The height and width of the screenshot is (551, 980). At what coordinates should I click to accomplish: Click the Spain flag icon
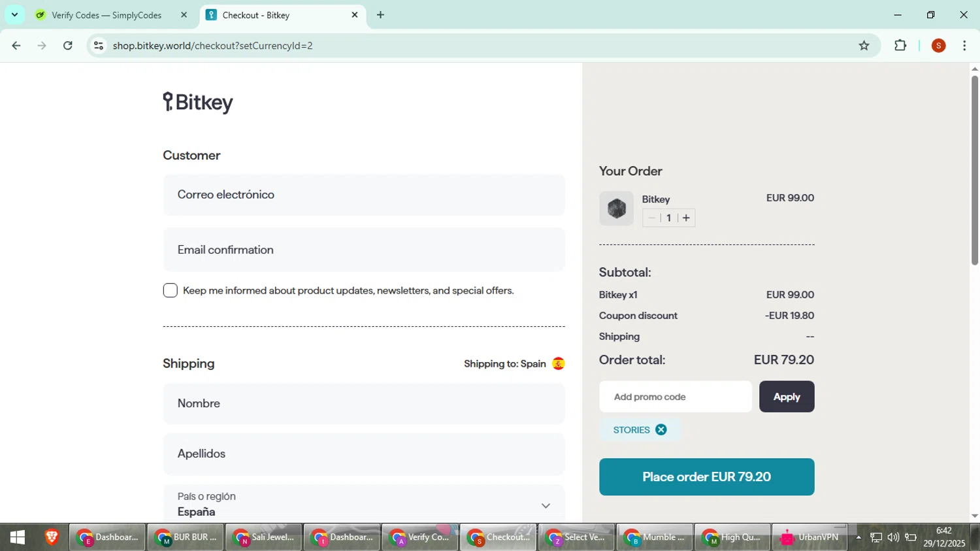(x=558, y=363)
